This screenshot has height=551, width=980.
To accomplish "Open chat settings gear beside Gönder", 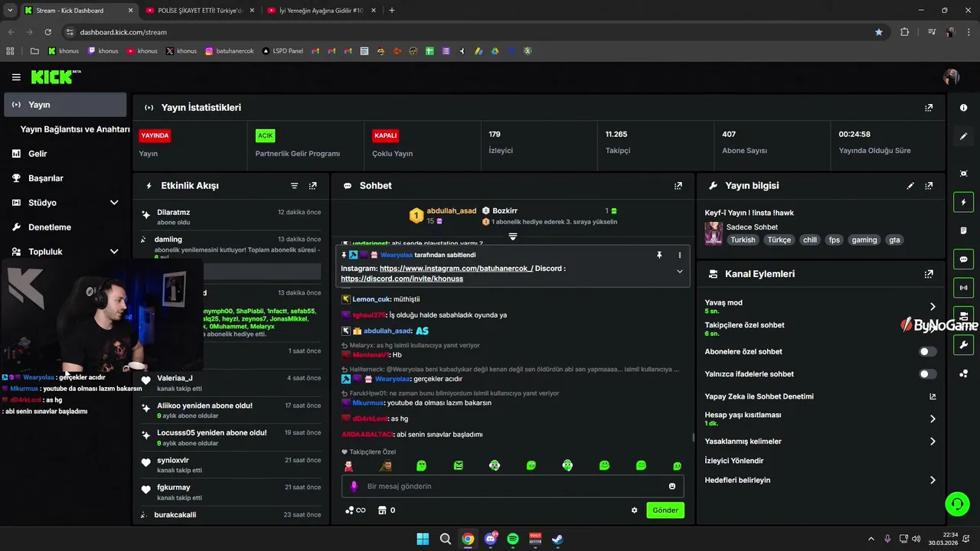I will (x=634, y=510).
